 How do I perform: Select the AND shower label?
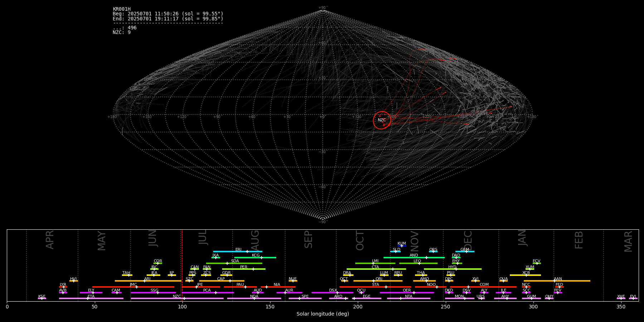(x=414, y=255)
